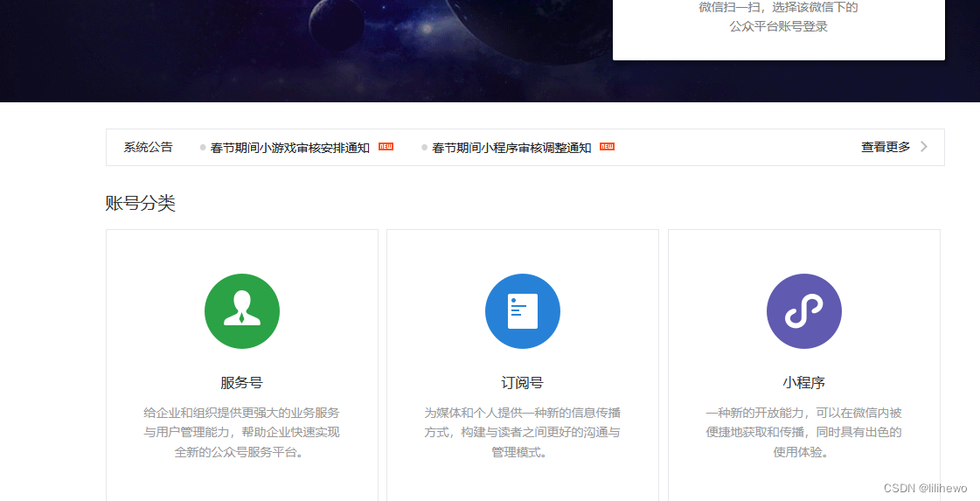This screenshot has width=980, height=501.
Task: Click the 账号分类 heading
Action: [x=141, y=203]
